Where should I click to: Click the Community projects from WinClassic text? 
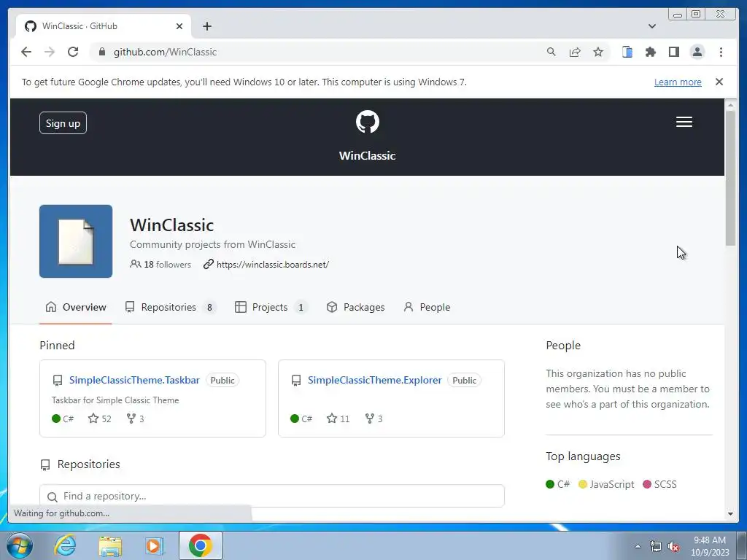coord(212,244)
